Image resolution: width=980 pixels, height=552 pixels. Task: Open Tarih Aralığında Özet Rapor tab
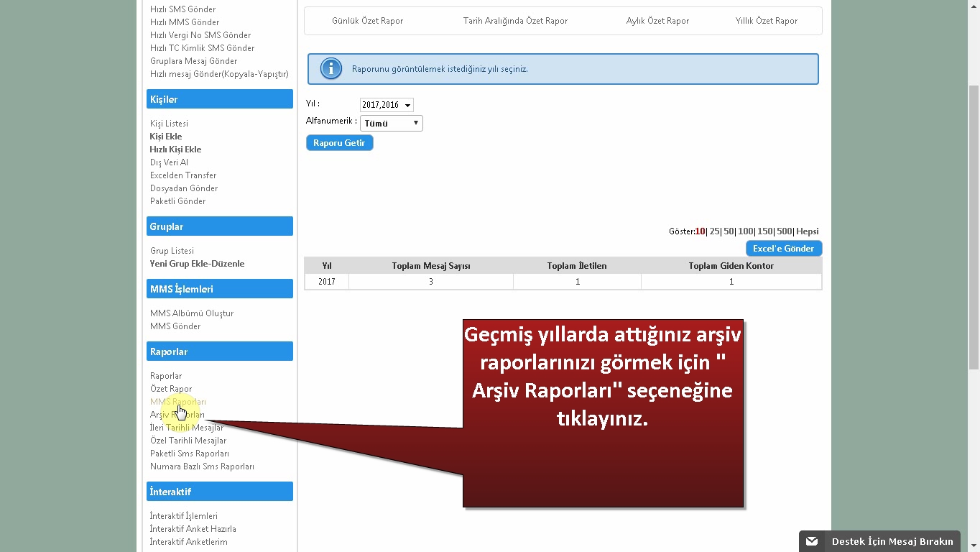pyautogui.click(x=515, y=21)
